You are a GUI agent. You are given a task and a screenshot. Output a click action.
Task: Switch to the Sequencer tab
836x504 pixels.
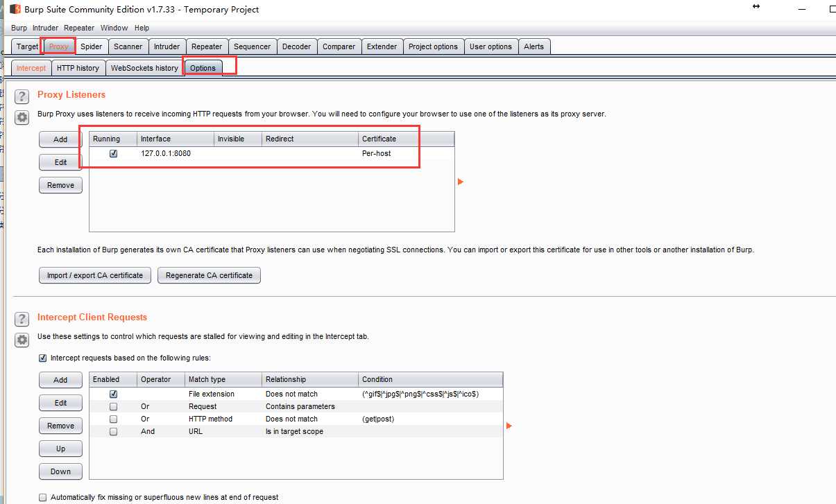252,46
